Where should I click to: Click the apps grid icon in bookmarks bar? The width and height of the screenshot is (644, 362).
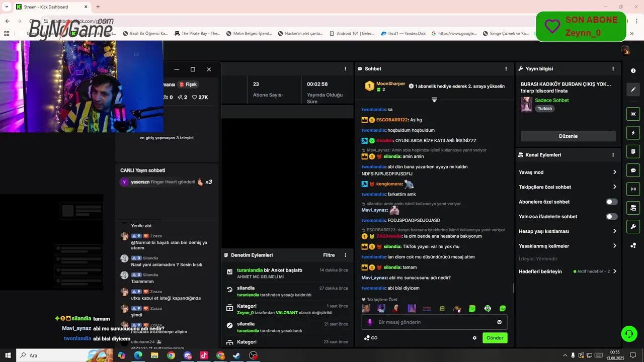pyautogui.click(x=7, y=34)
